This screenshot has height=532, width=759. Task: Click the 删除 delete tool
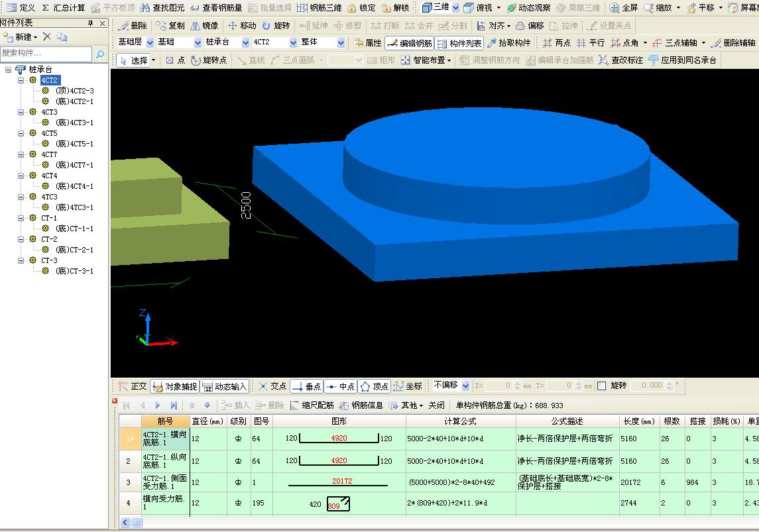click(x=133, y=26)
